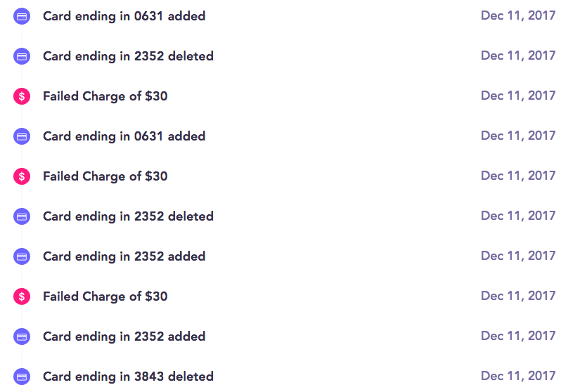Click the date of the first 0631 added event

coord(518,16)
